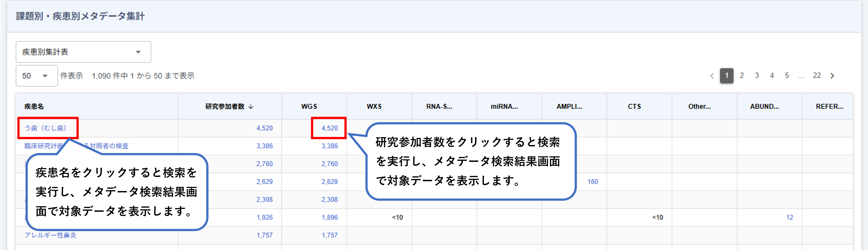The width and height of the screenshot is (868, 250).
Task: Click the アレルギー性鼻炎 link
Action: coord(50,235)
